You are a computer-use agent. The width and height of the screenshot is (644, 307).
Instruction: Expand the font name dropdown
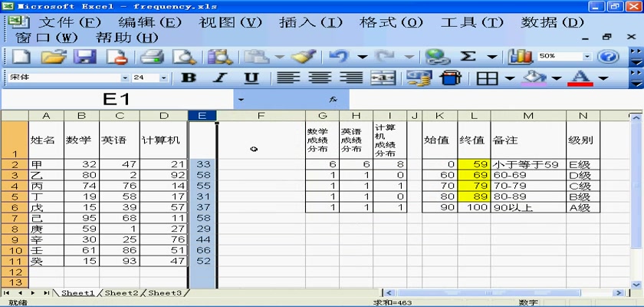pos(126,78)
